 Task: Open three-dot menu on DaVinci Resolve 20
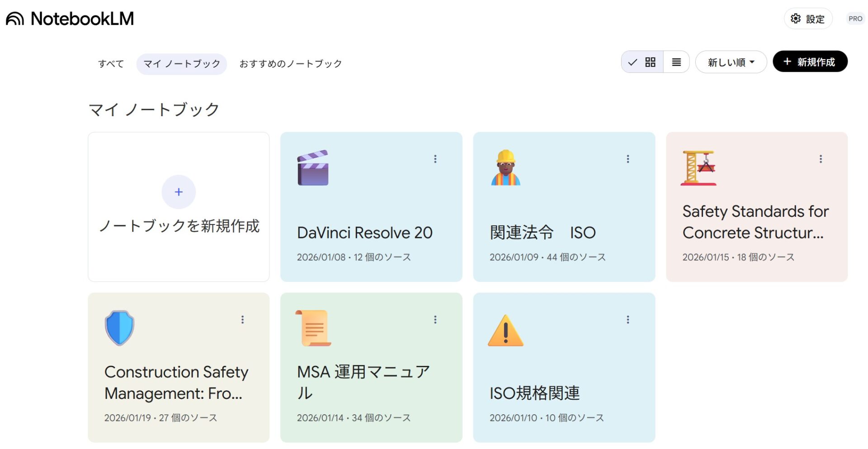[x=435, y=159]
